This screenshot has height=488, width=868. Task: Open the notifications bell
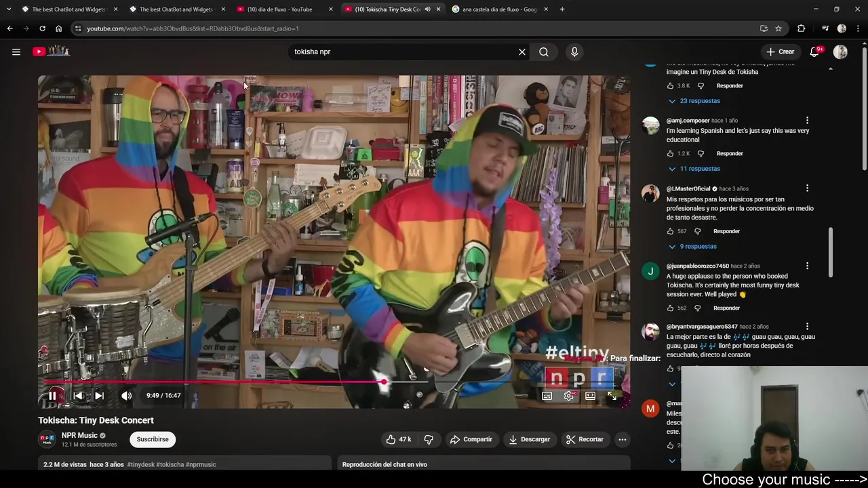[815, 52]
